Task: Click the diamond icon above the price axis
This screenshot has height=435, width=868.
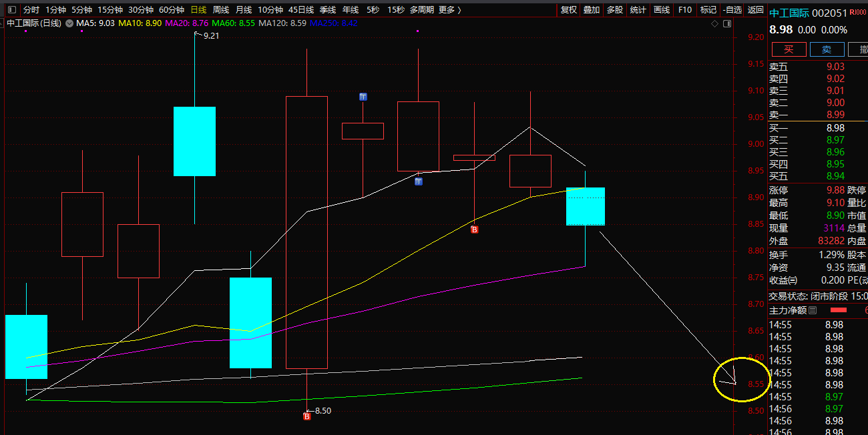Action: (715, 23)
